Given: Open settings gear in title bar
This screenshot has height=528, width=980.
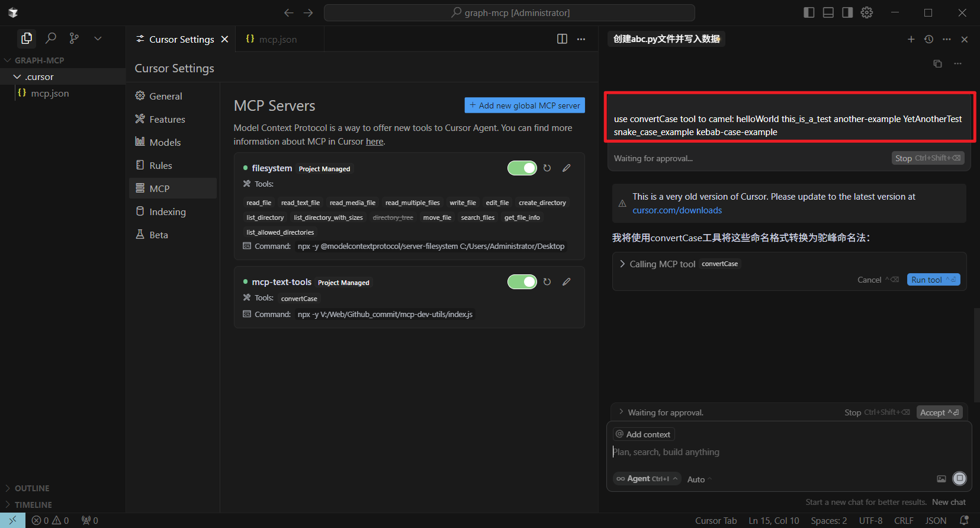Looking at the screenshot, I should 867,12.
